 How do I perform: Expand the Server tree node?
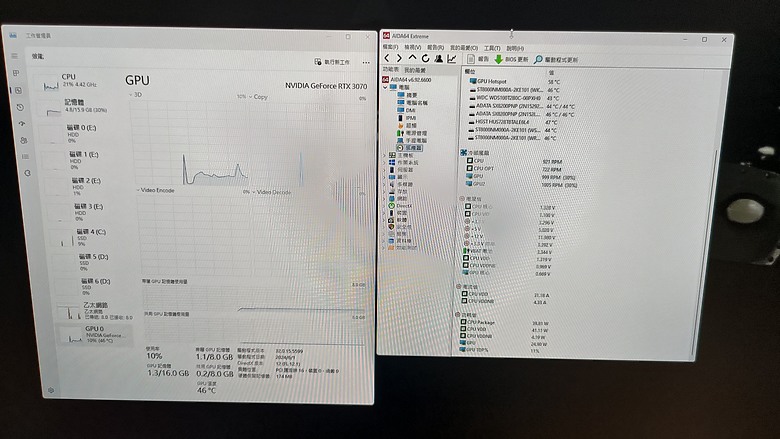tap(384, 170)
